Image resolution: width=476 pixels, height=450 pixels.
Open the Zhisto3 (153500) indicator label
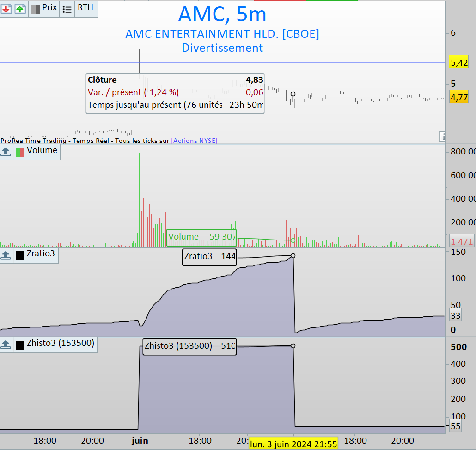pyautogui.click(x=61, y=343)
